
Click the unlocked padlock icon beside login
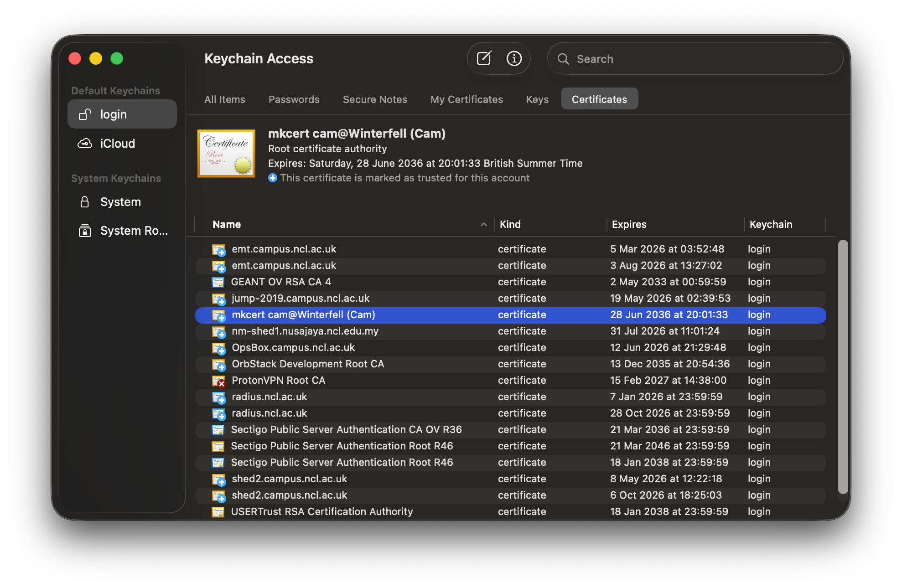85,114
